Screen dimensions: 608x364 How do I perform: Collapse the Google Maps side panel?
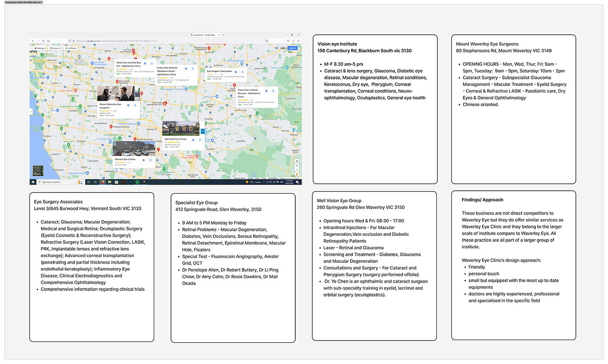pos(30,112)
